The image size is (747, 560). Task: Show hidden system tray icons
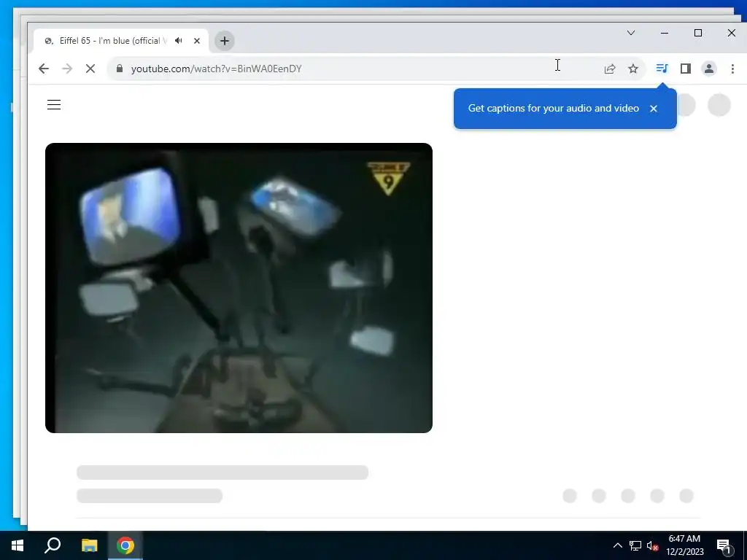pos(617,545)
